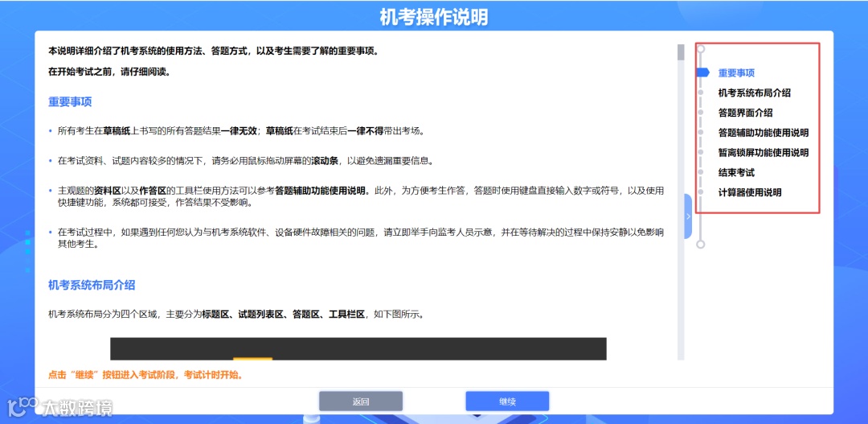This screenshot has width=868, height=424.
Task: Click the orange note about 点击“继续”按钮
Action: (x=145, y=375)
